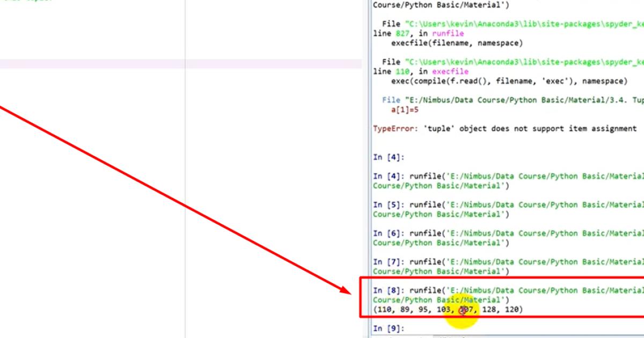
Task: Click the traceback line 'line 110, in execfile'
Action: (421, 71)
